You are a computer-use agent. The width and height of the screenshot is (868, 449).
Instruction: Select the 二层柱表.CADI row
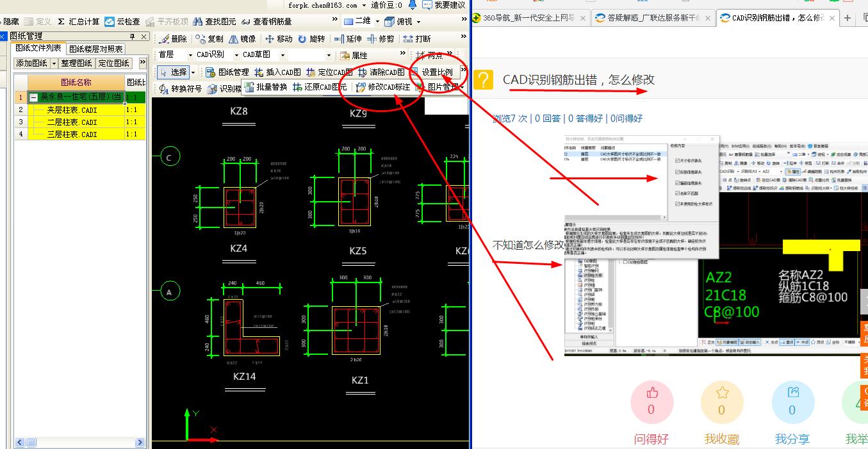[x=80, y=122]
